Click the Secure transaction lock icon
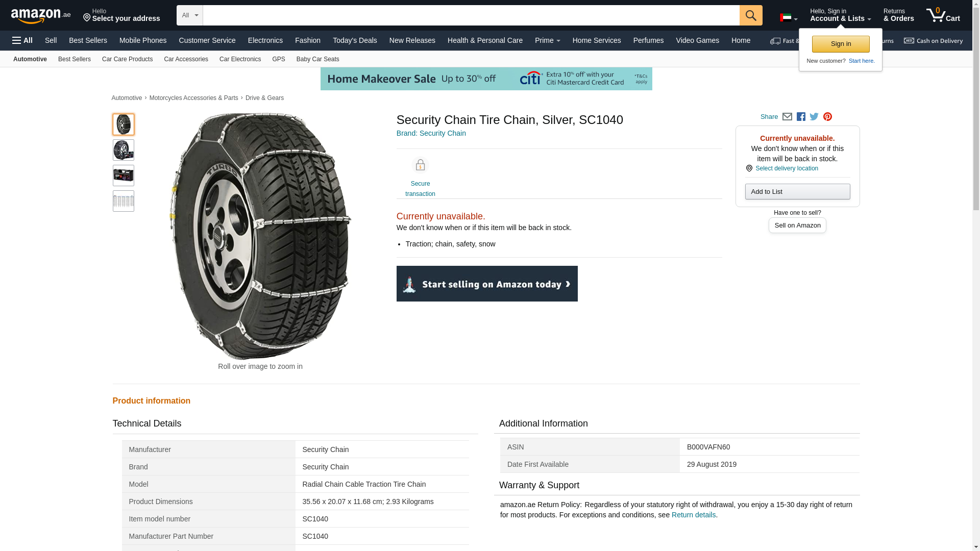980x551 pixels. coord(420,165)
